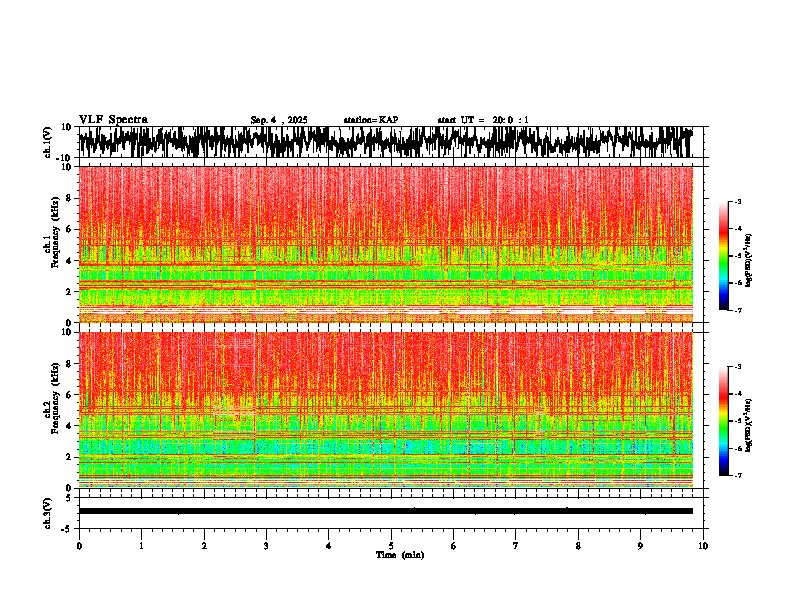
Task: Click the color scale bar beside ch.1
Action: pos(724,256)
